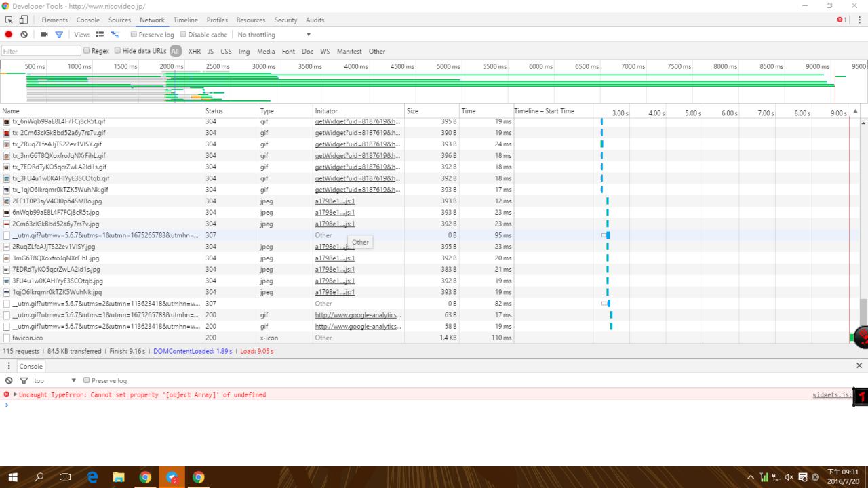Image resolution: width=868 pixels, height=488 pixels.
Task: Toggle device mode icon
Action: (x=23, y=20)
